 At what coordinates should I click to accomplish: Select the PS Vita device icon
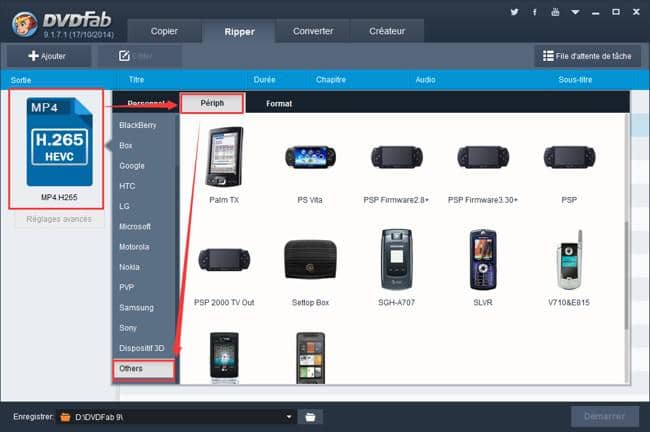click(x=310, y=157)
